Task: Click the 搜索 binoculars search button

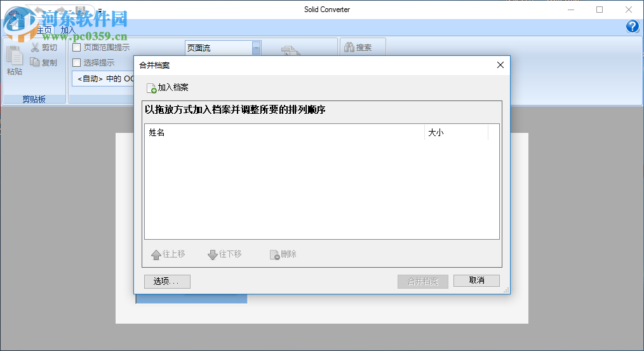Action: [358, 48]
